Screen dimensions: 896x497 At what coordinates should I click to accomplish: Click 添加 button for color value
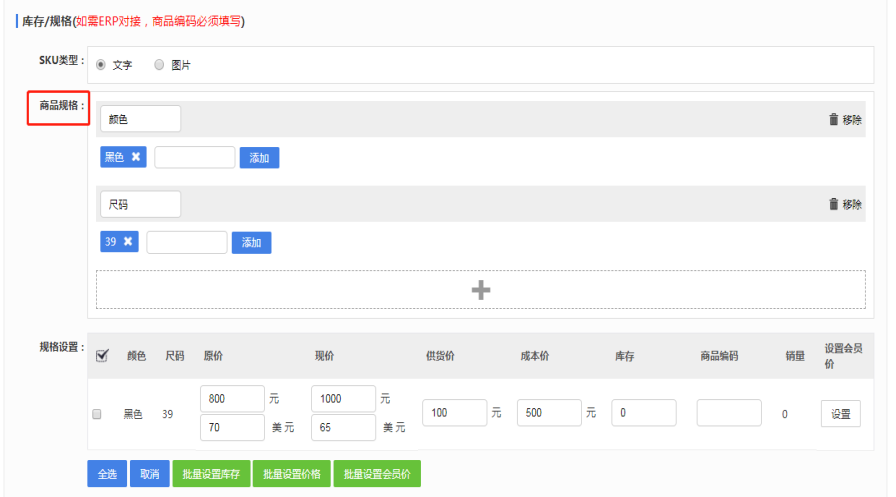[x=259, y=158]
